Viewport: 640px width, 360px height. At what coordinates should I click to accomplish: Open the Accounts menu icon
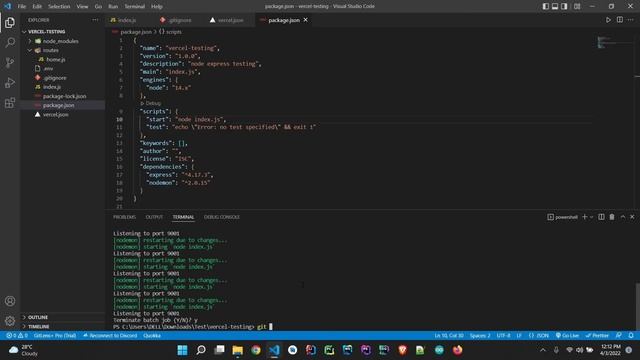click(10, 301)
